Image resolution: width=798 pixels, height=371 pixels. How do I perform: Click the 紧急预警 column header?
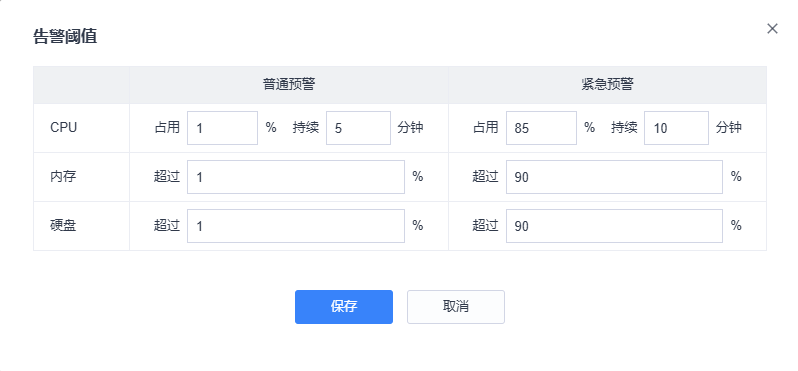[x=607, y=85]
